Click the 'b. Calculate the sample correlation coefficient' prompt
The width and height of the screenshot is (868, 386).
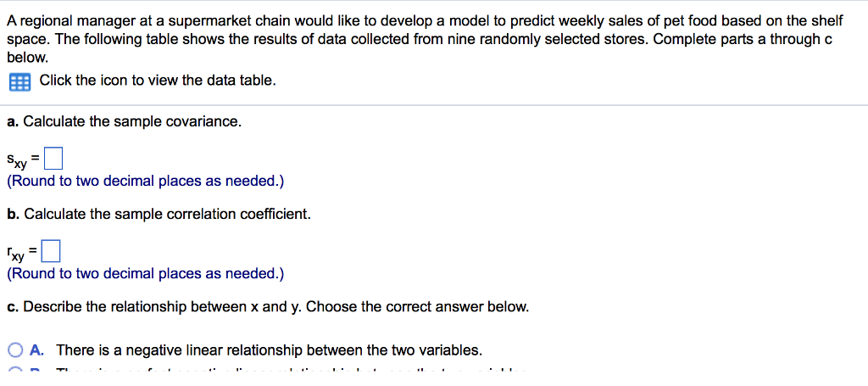159,214
